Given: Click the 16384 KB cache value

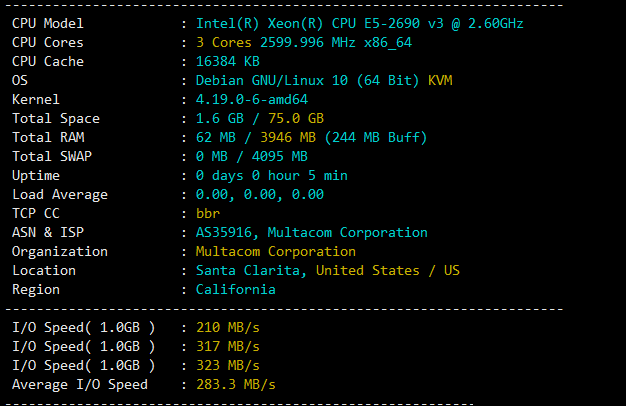Looking at the screenshot, I should [x=231, y=61].
